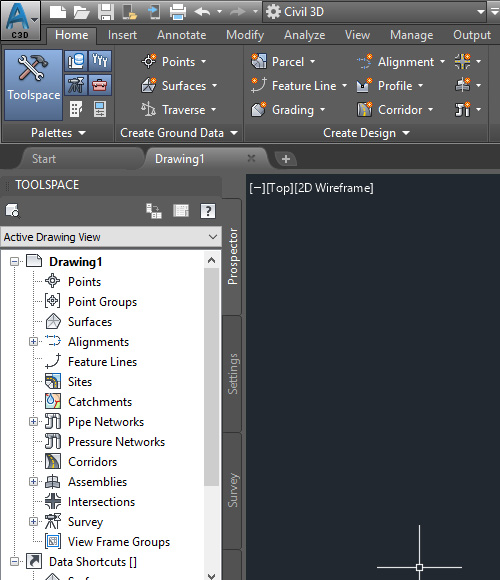The width and height of the screenshot is (500, 580).
Task: Open the Analyze ribbon tab
Action: [304, 35]
